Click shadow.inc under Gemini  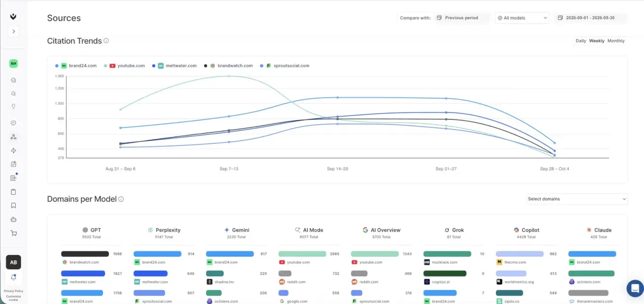224,282
